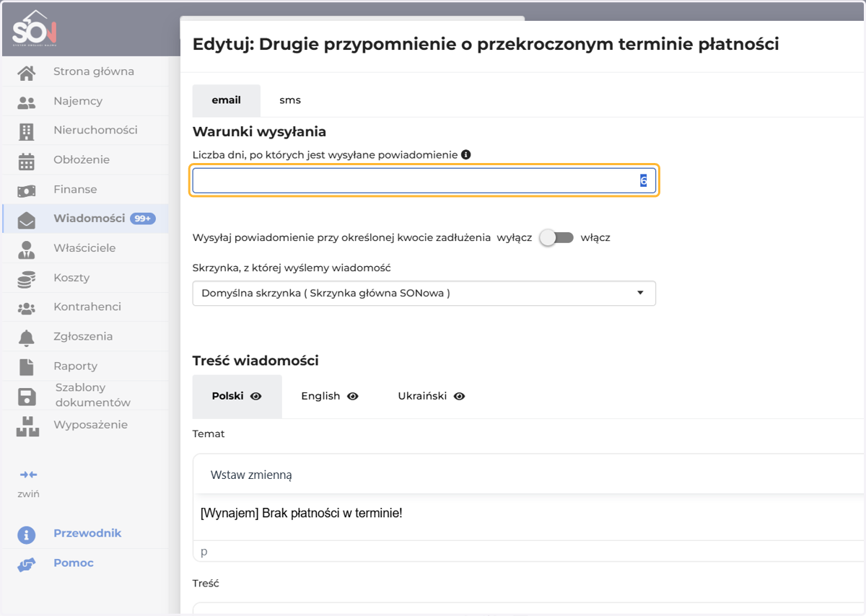Toggle the debt amount notification switch
This screenshot has height=616, width=866.
[x=556, y=237]
